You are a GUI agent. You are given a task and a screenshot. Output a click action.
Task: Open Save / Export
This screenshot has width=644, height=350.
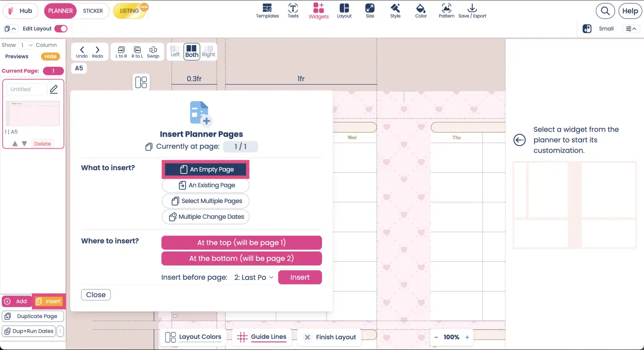(x=472, y=11)
